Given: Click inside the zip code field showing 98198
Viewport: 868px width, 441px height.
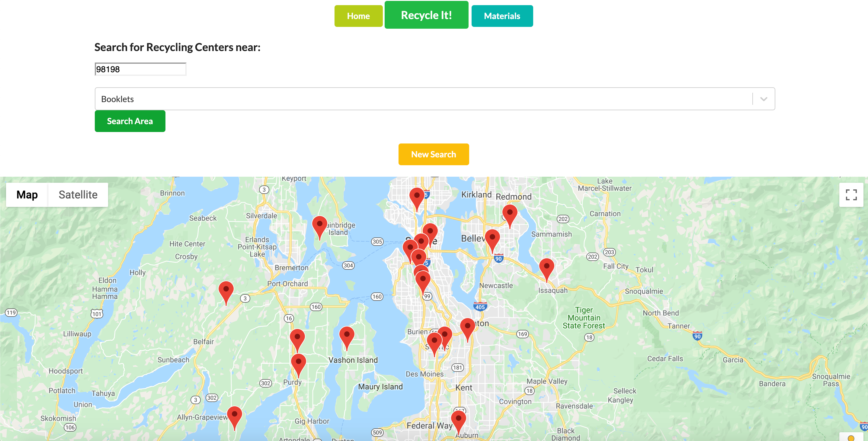Looking at the screenshot, I should [x=140, y=69].
